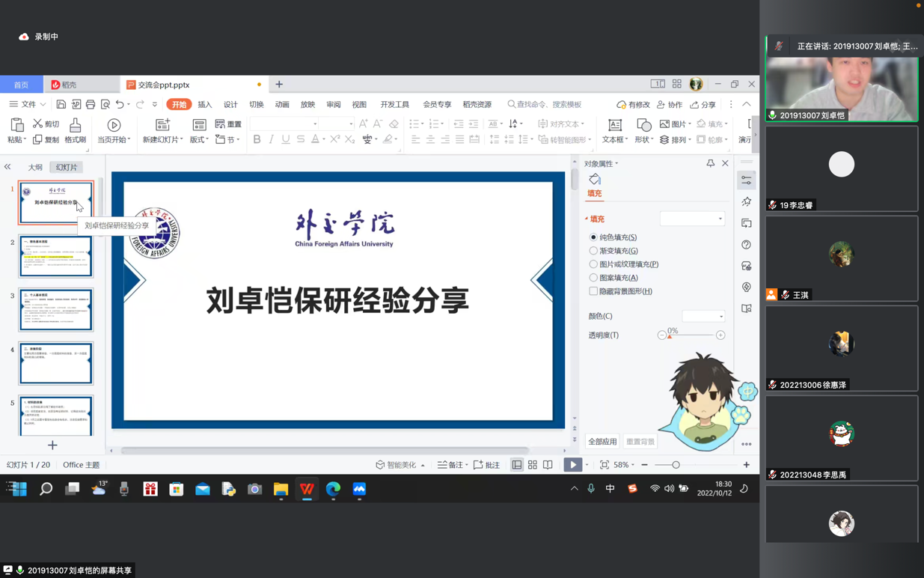924x578 pixels.
Task: Switch to slide sorter view icon
Action: point(533,465)
